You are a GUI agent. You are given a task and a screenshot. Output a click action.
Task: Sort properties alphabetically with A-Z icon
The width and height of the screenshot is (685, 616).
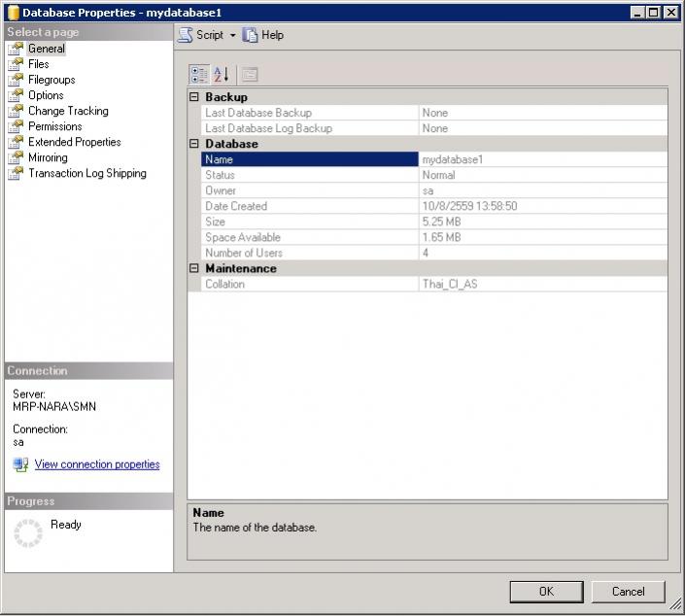point(221,75)
